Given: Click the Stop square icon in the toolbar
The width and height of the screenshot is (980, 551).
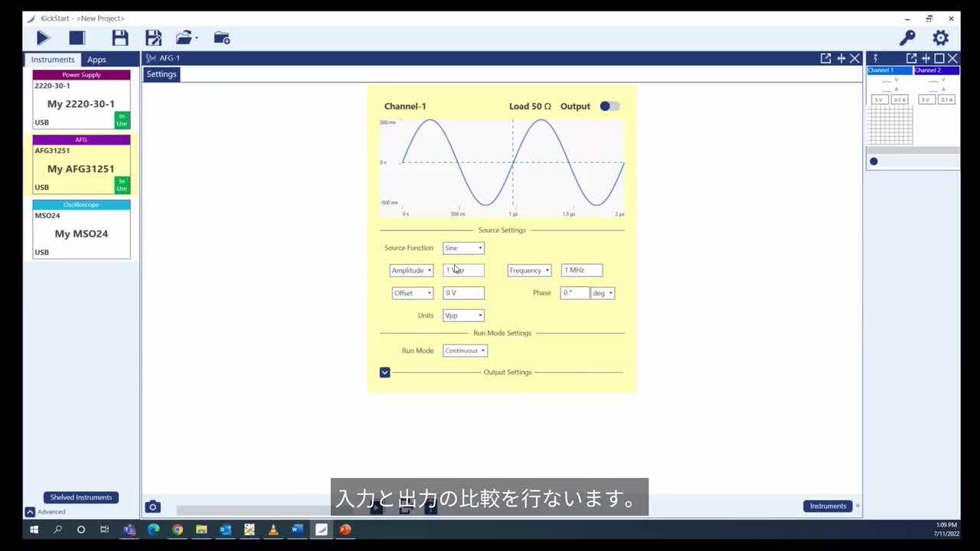Looking at the screenshot, I should 77,37.
